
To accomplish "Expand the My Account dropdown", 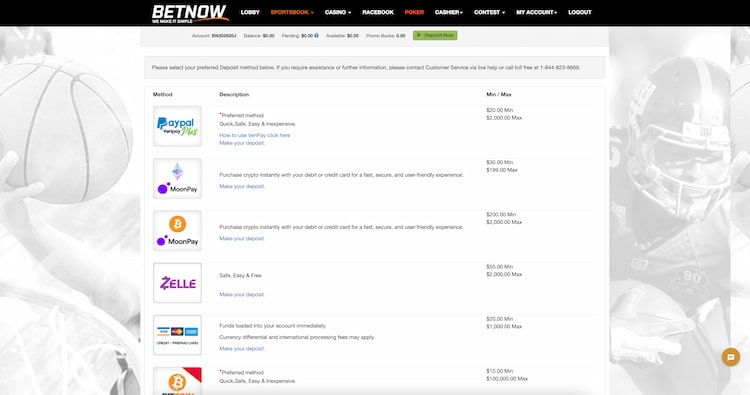I will pos(537,12).
